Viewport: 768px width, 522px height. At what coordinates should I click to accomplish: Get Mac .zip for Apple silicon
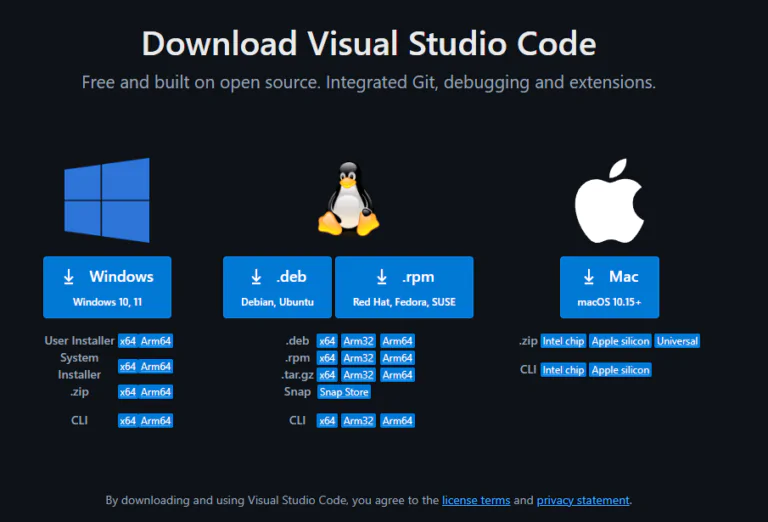pyautogui.click(x=621, y=341)
